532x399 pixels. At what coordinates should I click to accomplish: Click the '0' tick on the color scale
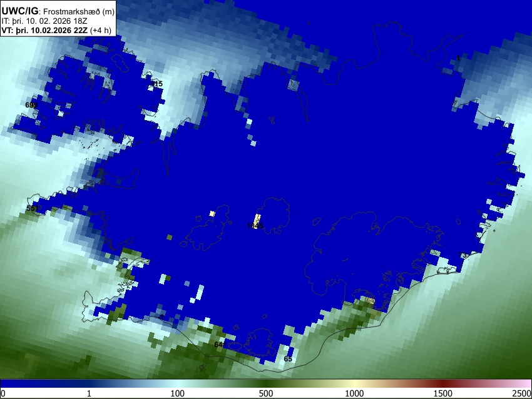coord(3,393)
